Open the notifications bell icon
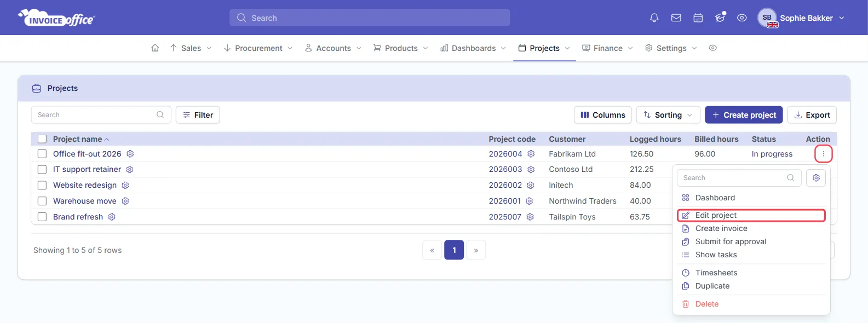Screen dimensions: 868x323 tap(654, 18)
